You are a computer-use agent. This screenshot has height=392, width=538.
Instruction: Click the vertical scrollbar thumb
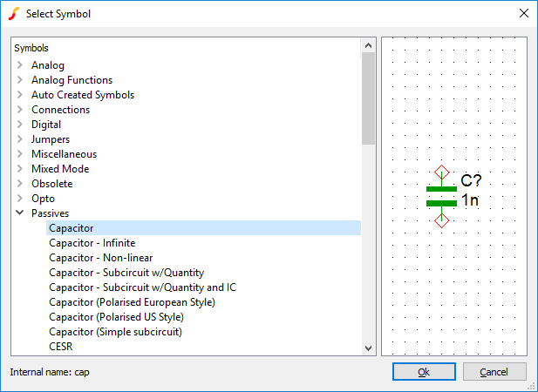pyautogui.click(x=369, y=98)
